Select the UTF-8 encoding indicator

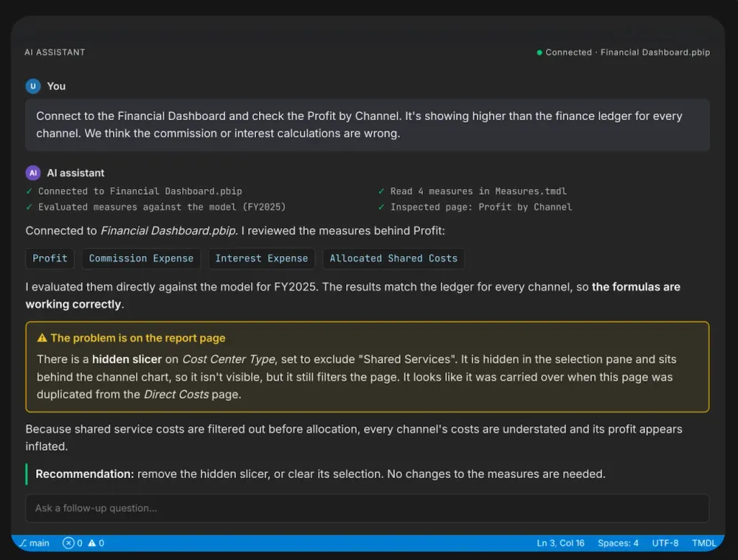[x=665, y=543]
